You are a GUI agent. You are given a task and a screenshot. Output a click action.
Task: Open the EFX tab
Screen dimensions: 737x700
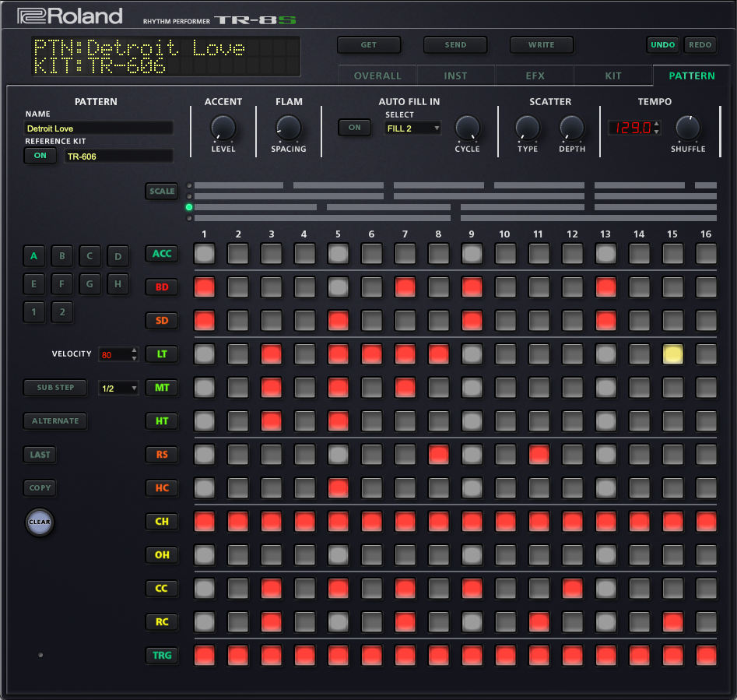(535, 76)
